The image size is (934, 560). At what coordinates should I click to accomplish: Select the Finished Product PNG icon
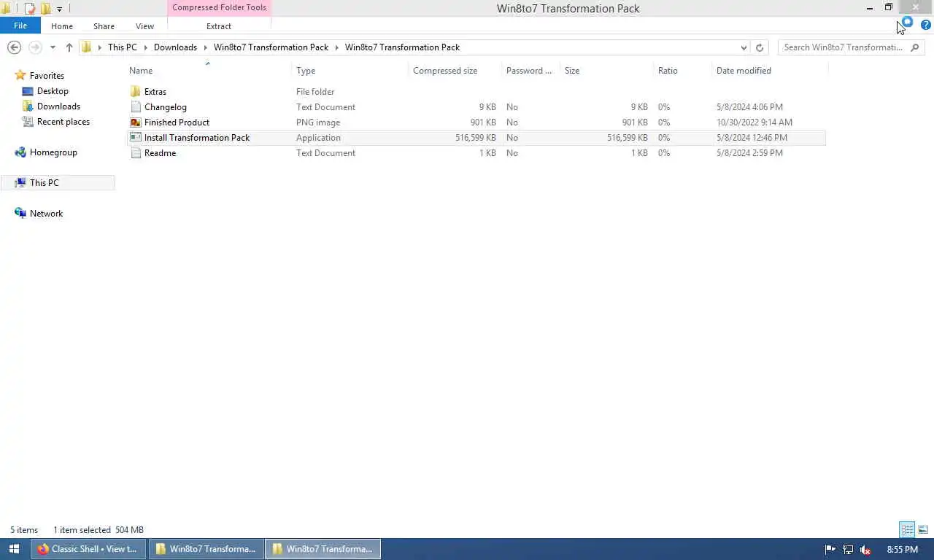pyautogui.click(x=135, y=122)
